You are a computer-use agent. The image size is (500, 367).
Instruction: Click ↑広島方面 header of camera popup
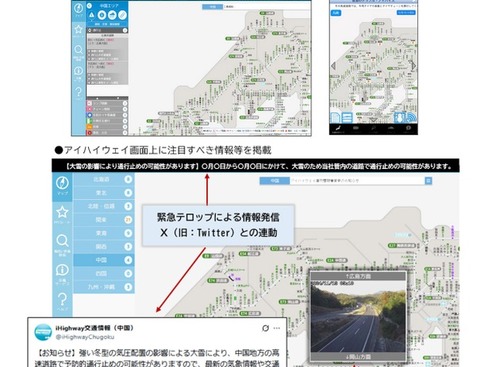358,276
